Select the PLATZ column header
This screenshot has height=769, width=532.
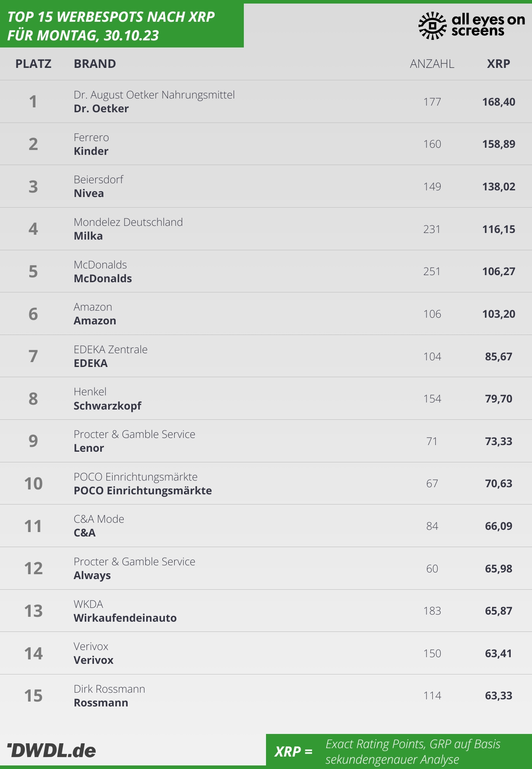tap(33, 64)
